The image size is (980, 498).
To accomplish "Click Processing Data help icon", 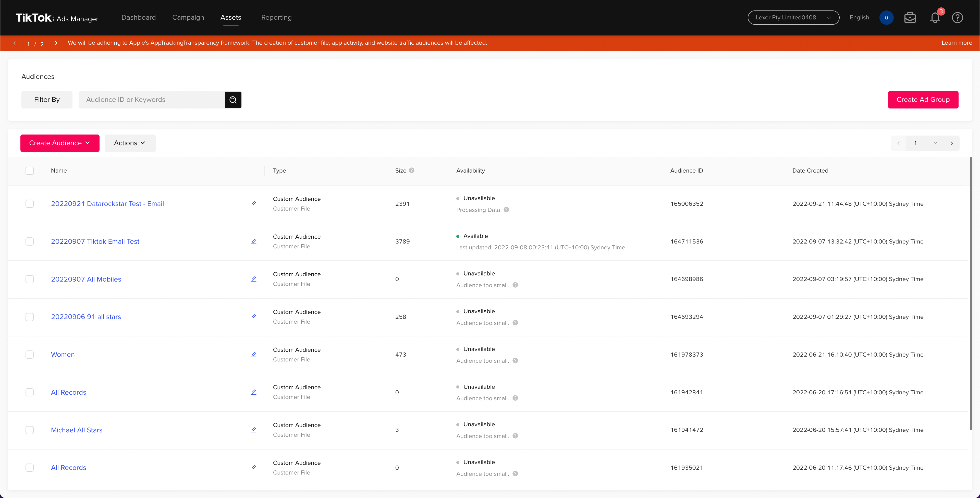I will (x=506, y=210).
